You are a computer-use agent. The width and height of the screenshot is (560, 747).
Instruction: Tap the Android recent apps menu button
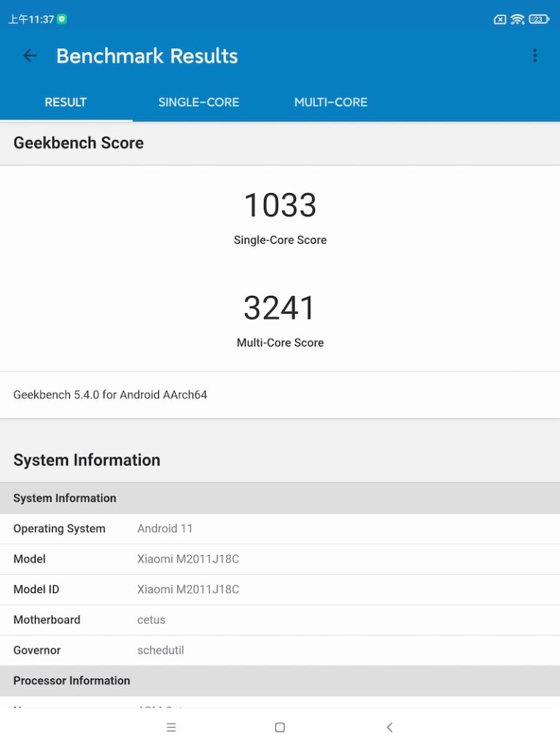[171, 727]
